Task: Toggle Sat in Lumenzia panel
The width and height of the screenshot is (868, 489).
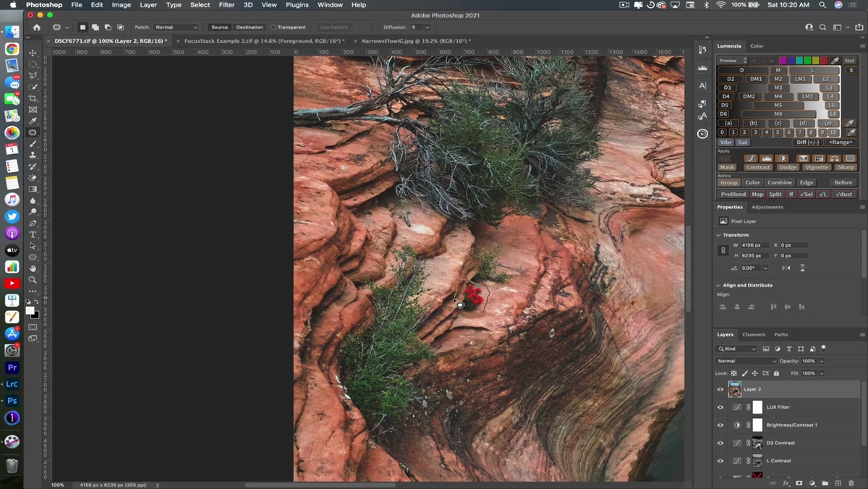Action: [x=743, y=143]
